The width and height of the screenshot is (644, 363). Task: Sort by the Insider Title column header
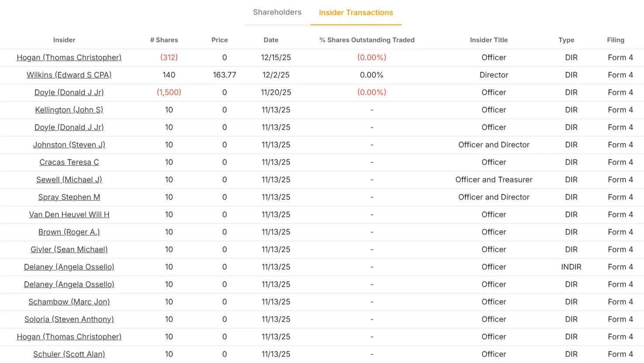coord(489,40)
